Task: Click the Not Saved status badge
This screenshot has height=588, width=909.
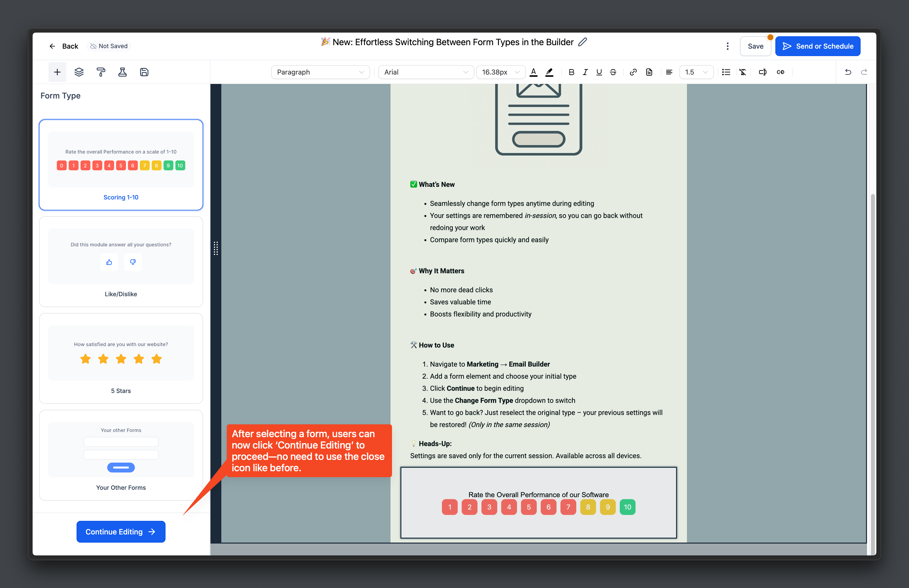Action: click(109, 46)
